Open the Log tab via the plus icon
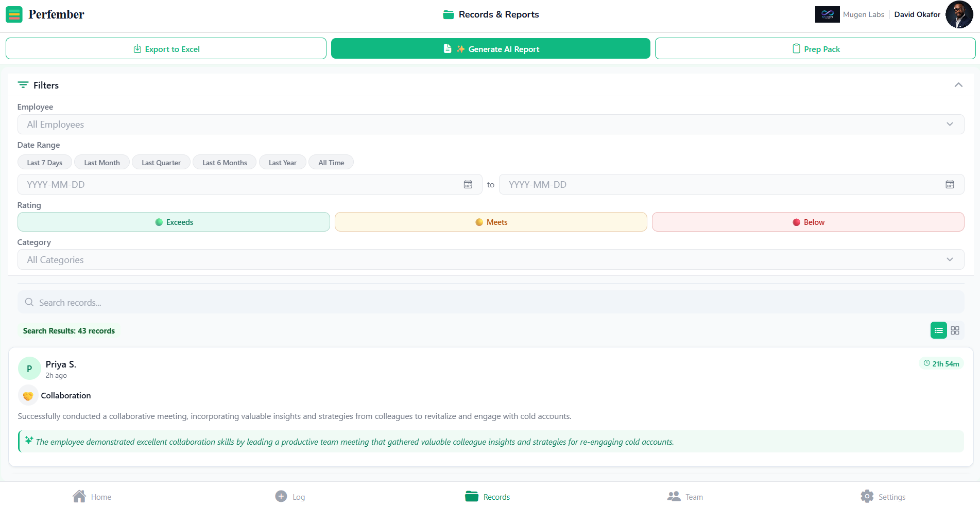The height and width of the screenshot is (508, 980). tap(281, 496)
